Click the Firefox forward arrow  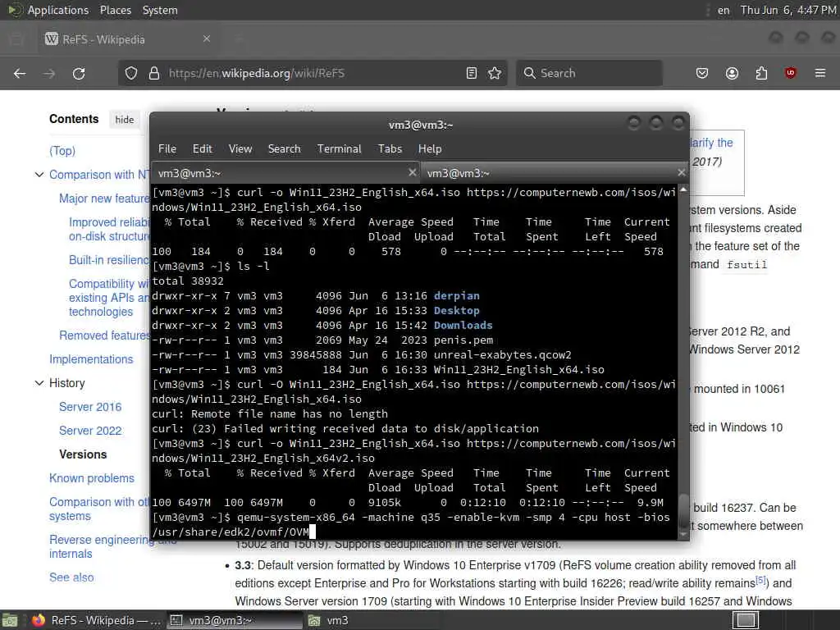click(49, 73)
